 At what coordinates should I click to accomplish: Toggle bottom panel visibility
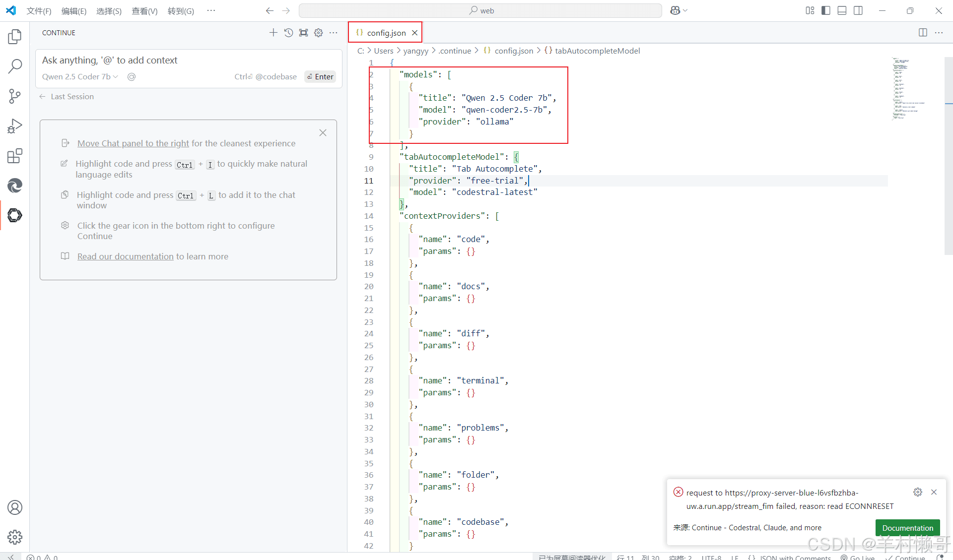[842, 10]
